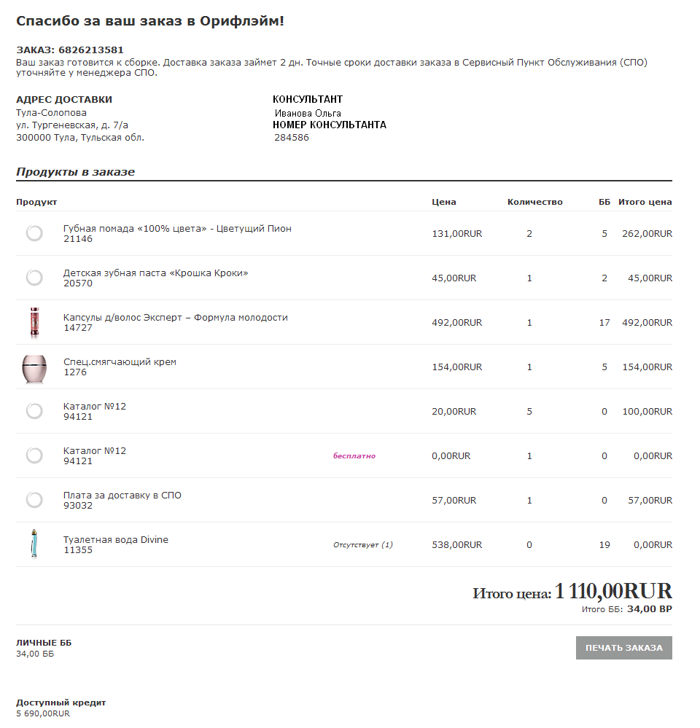Open Детская зубная паста «Крошка Кроки» name
The image size is (700, 728).
coord(155,273)
